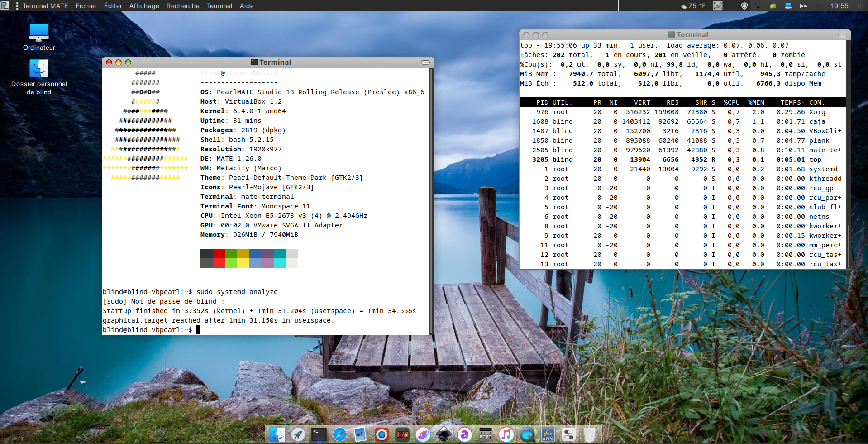This screenshot has height=444, width=868.
Task: Click the 19:55 clock in the panel
Action: [x=839, y=6]
